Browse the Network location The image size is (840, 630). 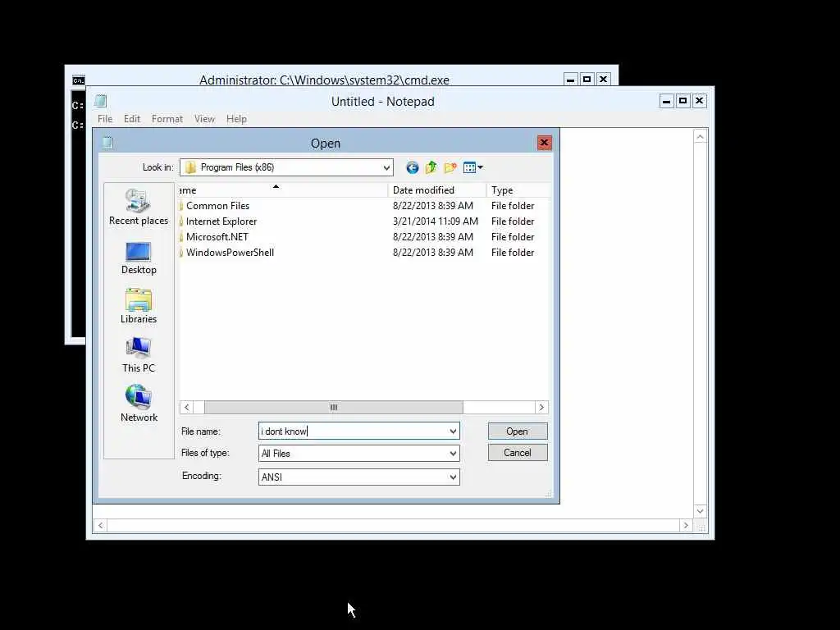point(138,404)
